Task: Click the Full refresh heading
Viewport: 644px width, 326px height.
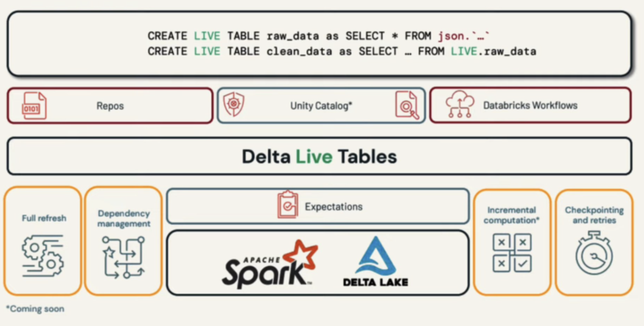Action: 44,218
